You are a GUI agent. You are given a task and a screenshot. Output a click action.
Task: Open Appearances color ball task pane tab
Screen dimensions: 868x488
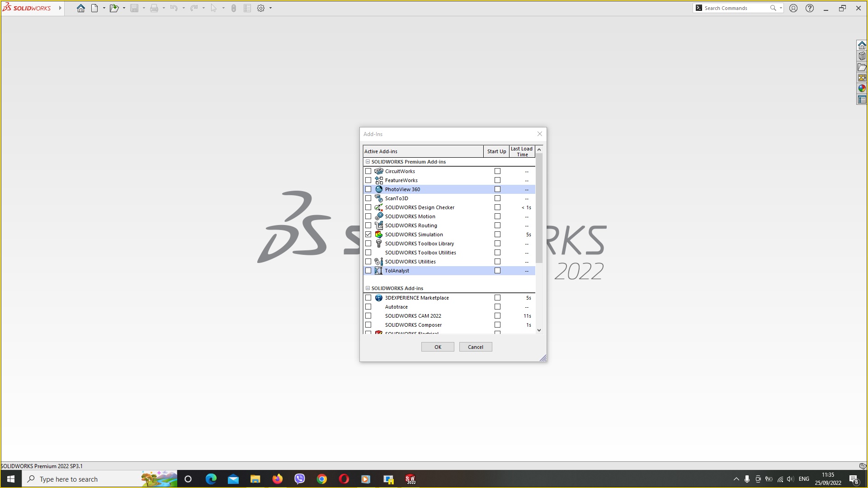tap(862, 89)
